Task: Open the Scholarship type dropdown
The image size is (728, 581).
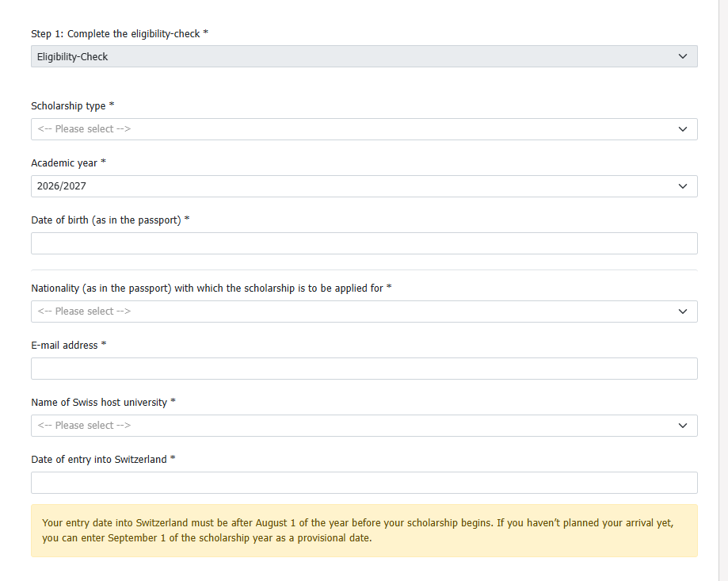Action: 364,129
